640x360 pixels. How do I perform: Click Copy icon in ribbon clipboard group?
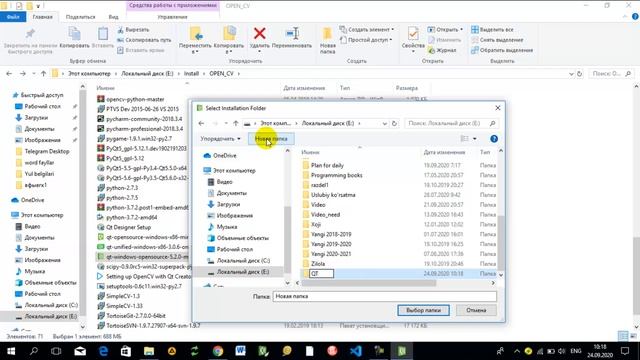[74, 33]
